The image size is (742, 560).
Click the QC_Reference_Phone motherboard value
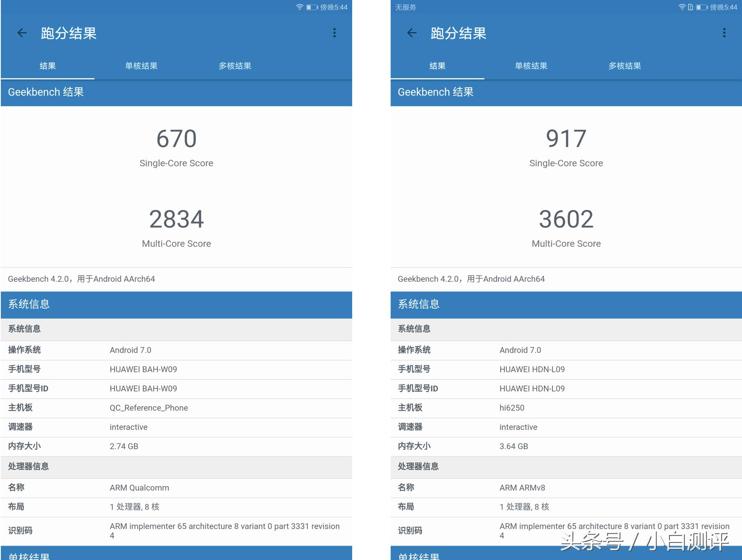pos(149,408)
